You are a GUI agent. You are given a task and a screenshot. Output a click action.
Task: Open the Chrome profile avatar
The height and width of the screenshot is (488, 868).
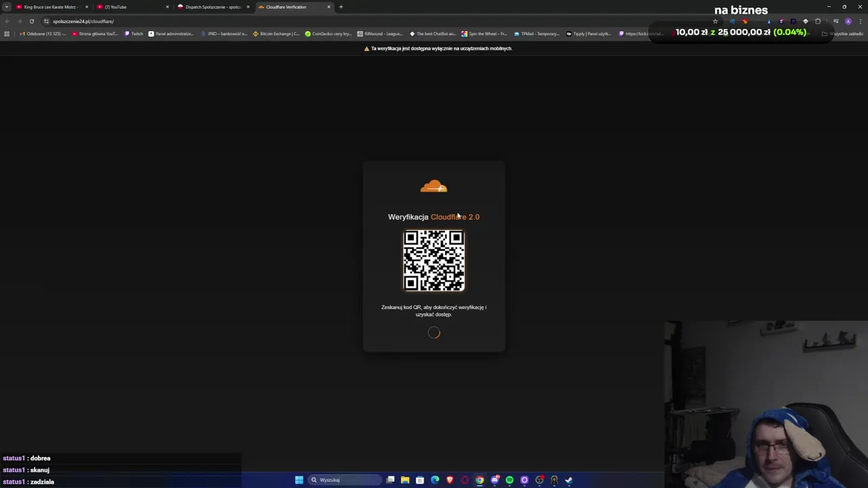(x=848, y=21)
